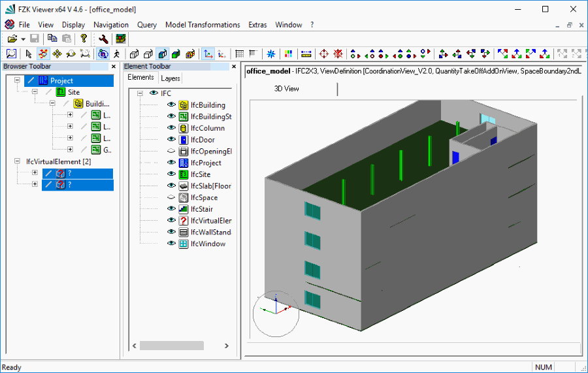This screenshot has width=588, height=373.
Task: Click the FZK Viewer logo icon beside File
Action: click(9, 24)
